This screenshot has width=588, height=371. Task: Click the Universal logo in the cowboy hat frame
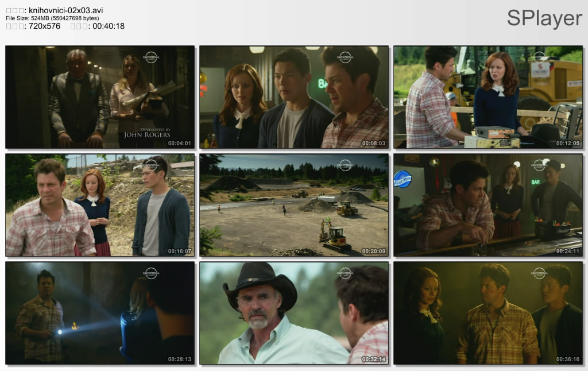coord(345,273)
